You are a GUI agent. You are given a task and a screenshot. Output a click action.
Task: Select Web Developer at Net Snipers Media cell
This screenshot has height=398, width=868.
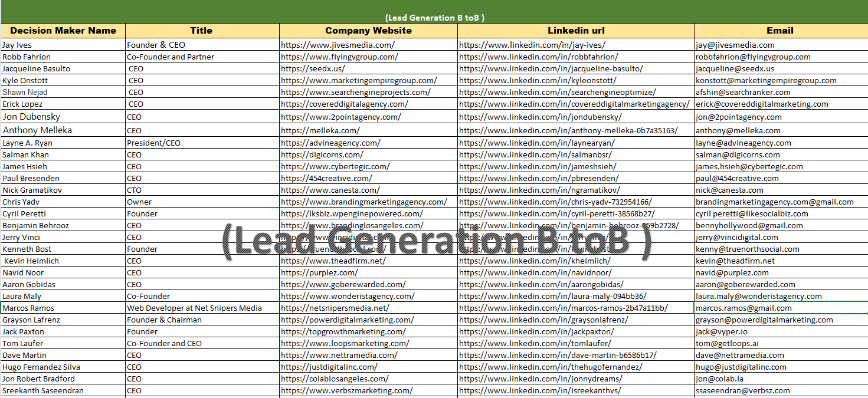(202, 308)
